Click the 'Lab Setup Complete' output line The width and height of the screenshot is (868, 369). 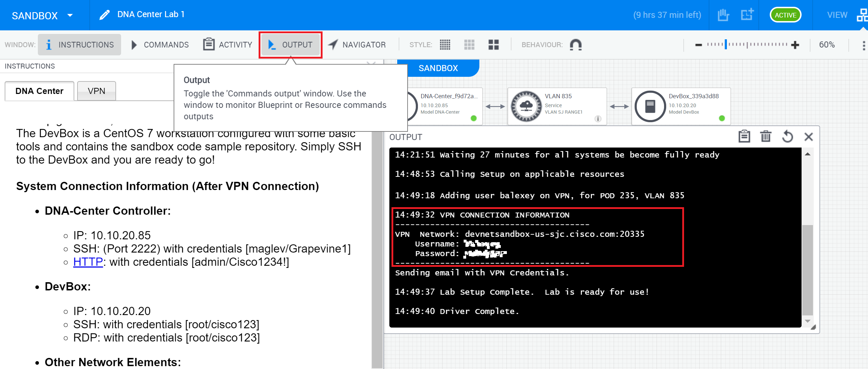522,292
